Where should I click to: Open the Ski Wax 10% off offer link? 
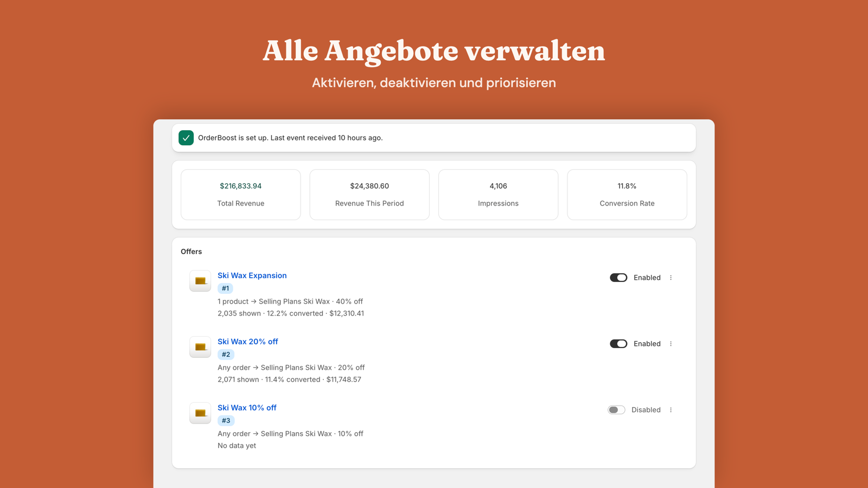pyautogui.click(x=247, y=408)
